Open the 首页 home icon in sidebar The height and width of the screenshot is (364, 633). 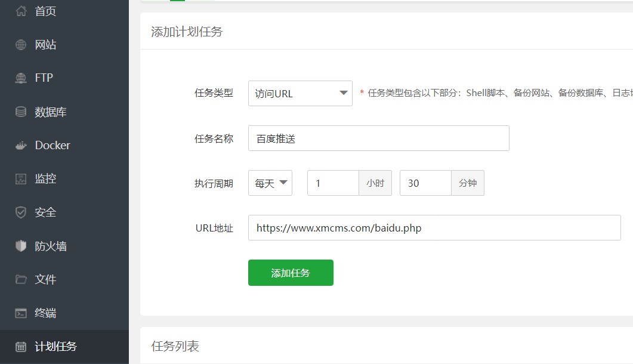pos(22,10)
